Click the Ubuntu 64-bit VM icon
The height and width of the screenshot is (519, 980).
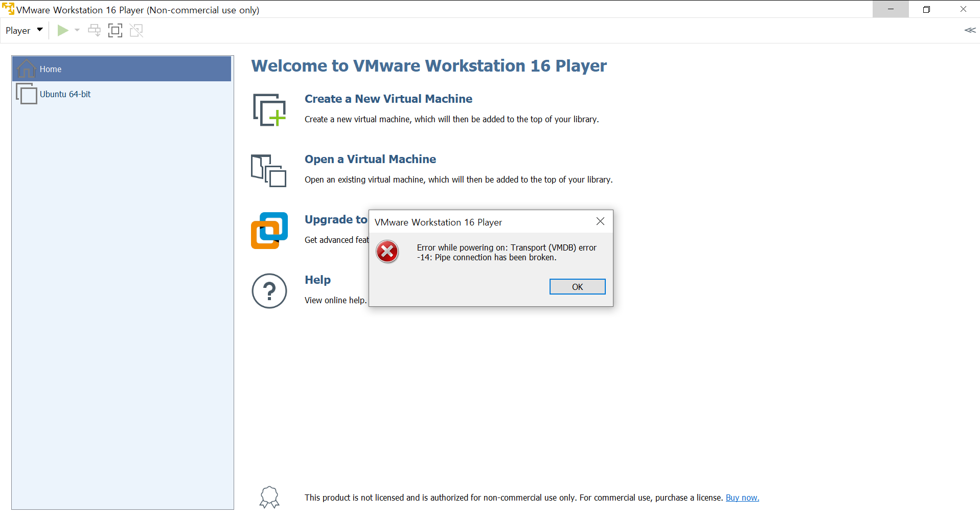(26, 94)
